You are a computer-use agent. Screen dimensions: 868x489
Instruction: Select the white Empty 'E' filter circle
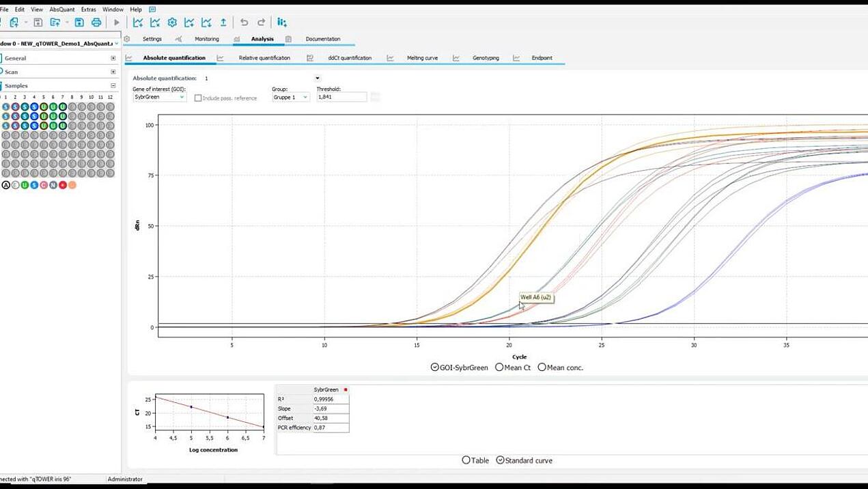pyautogui.click(x=15, y=185)
